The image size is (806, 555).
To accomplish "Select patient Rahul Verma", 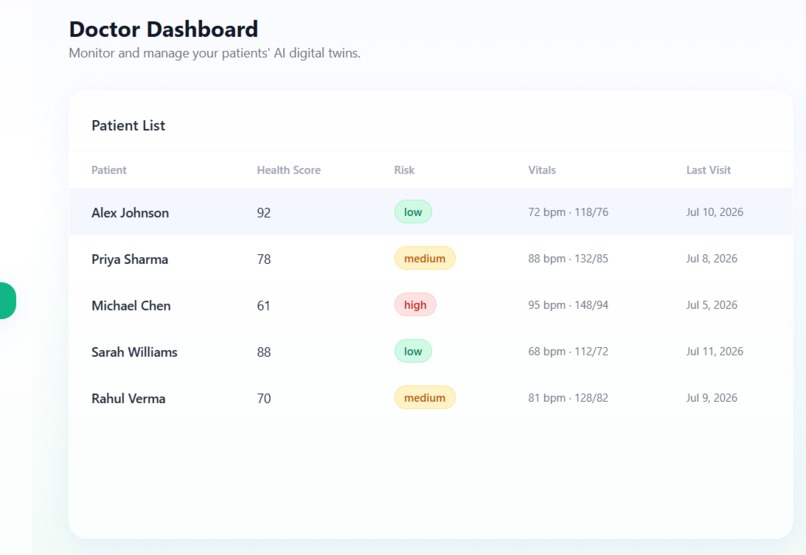I will [x=129, y=399].
